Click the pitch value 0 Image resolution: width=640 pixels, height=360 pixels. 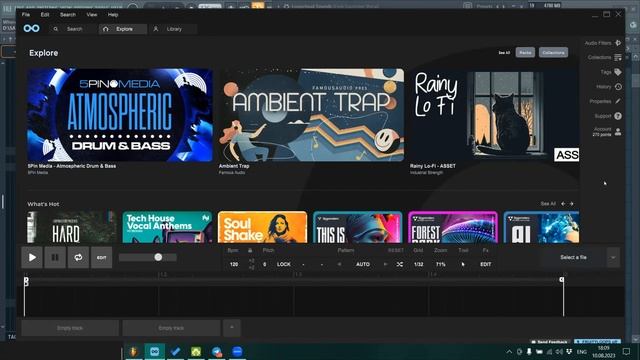pyautogui.click(x=264, y=264)
